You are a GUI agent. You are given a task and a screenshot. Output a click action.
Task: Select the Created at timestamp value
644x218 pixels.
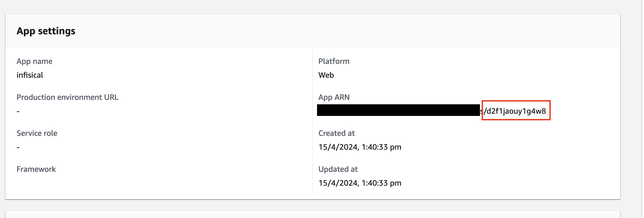coord(360,147)
